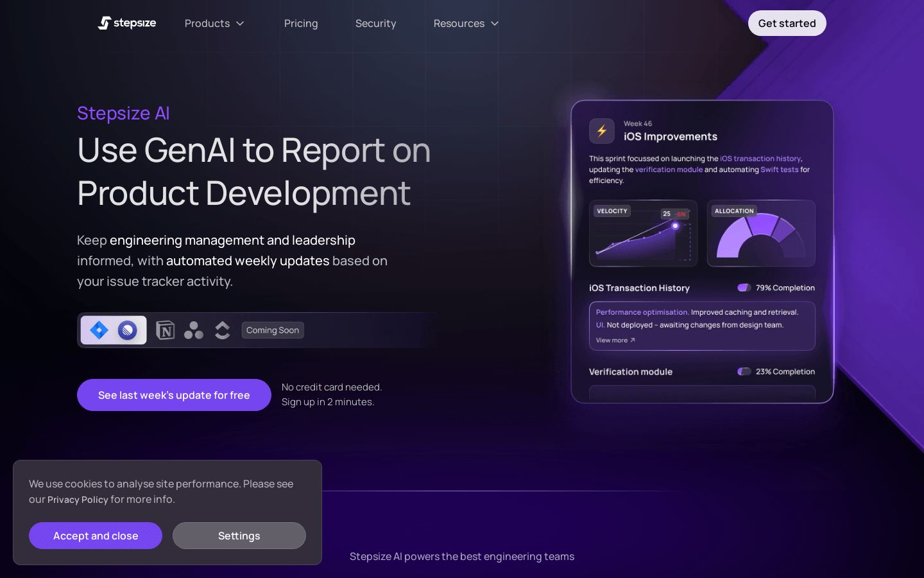The height and width of the screenshot is (578, 924).
Task: Select the Linear integration icon
Action: (128, 330)
